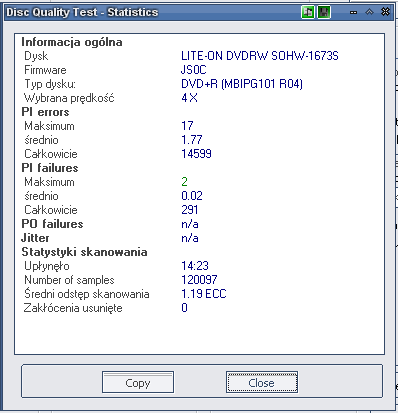Click the Jitter n/a value

tap(190, 238)
